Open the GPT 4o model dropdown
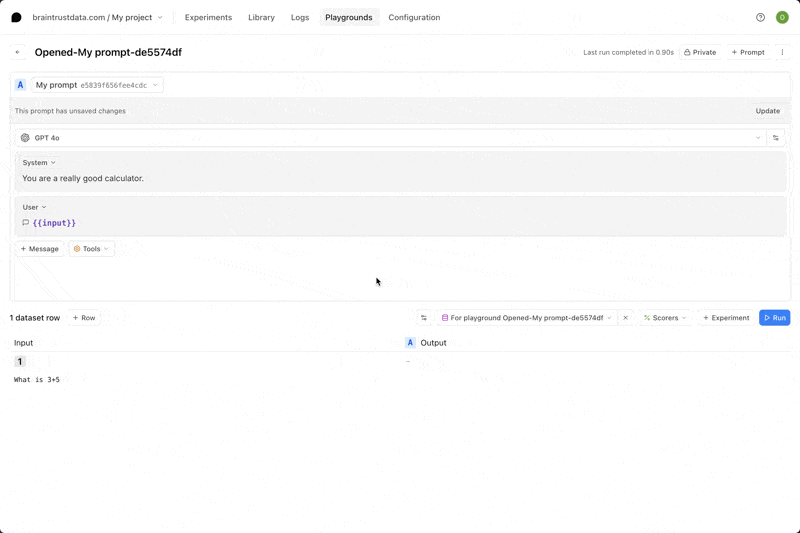 [390, 138]
